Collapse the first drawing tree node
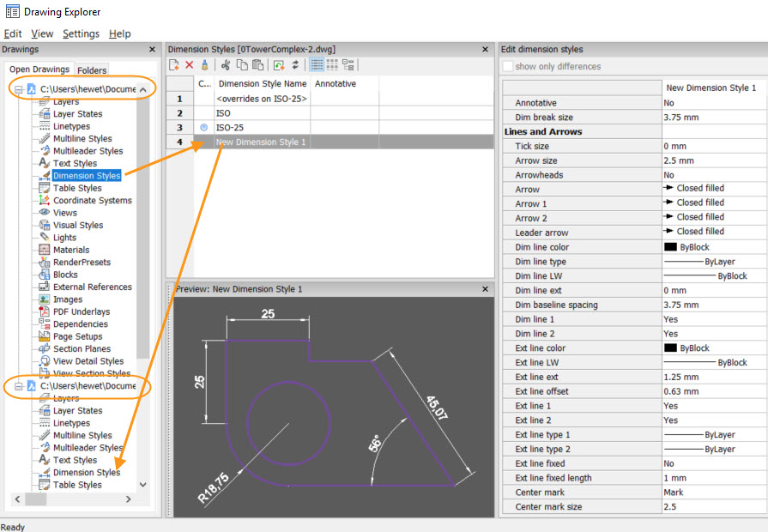 pyautogui.click(x=19, y=89)
